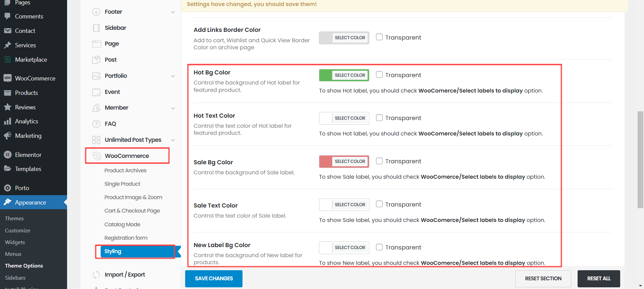Click the Unlimited Post Types grid icon
644x289 pixels.
point(96,140)
